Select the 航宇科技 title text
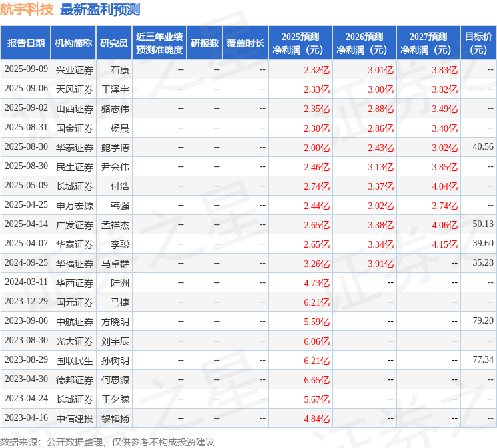This screenshot has width=497, height=448. pos(27,9)
